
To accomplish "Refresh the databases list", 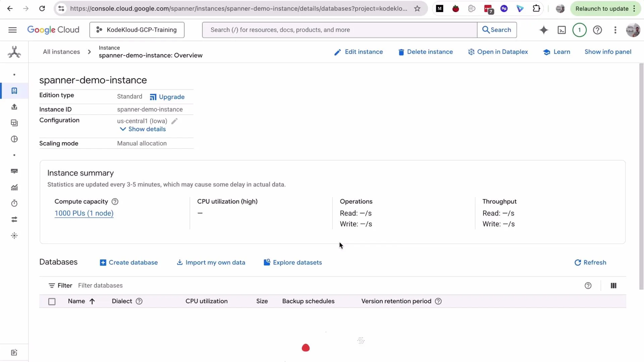I will (590, 262).
